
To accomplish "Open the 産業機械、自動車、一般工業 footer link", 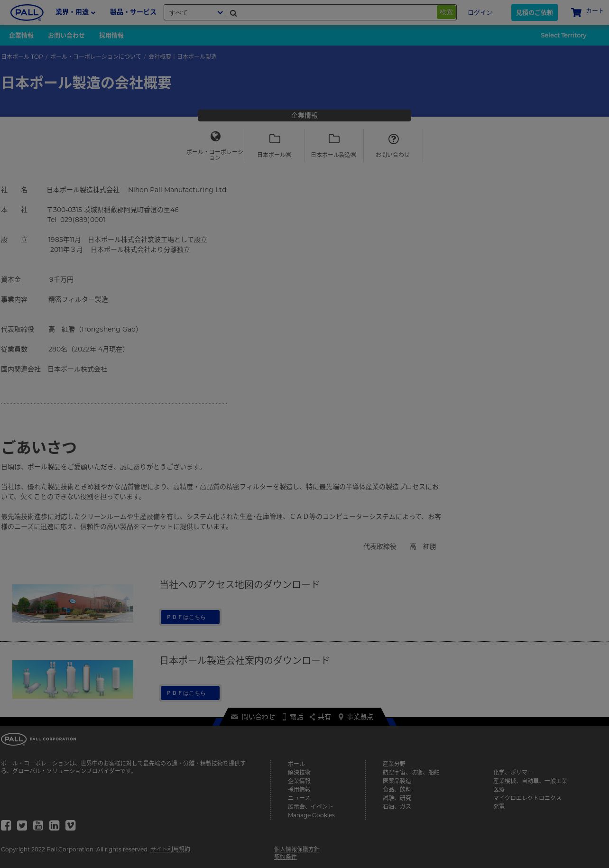I will (530, 781).
